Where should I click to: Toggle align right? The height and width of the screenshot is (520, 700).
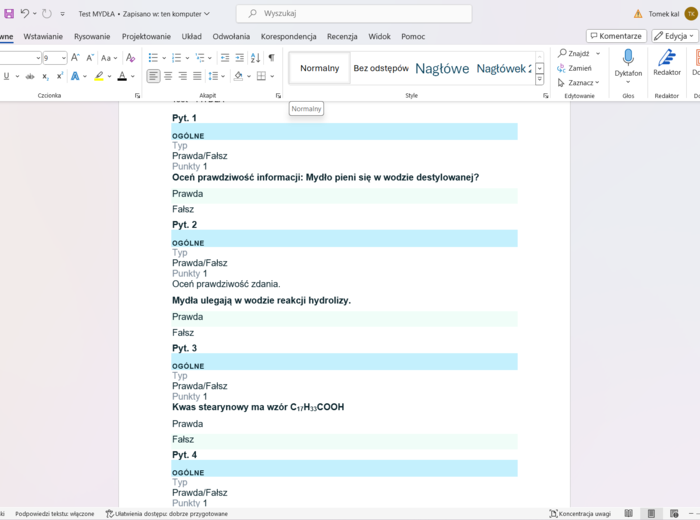(183, 76)
